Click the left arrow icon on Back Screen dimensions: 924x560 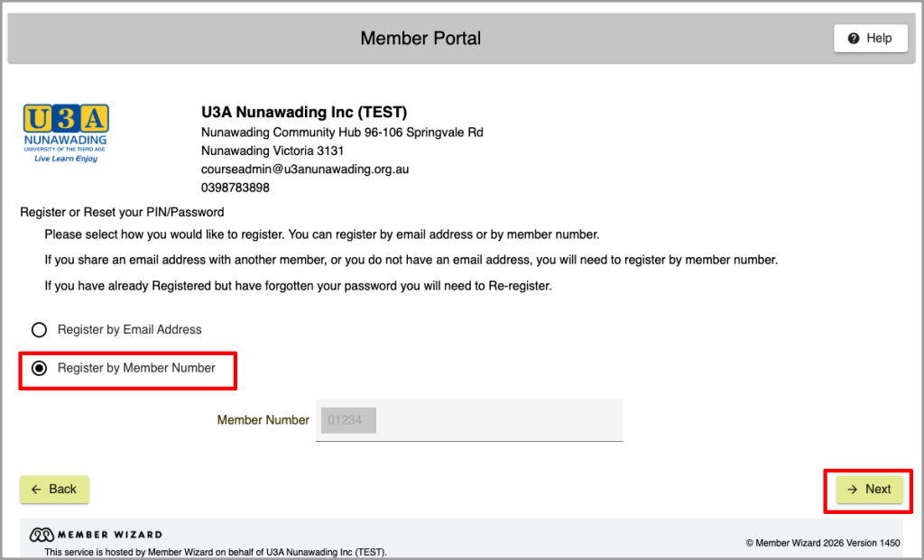[x=36, y=490]
